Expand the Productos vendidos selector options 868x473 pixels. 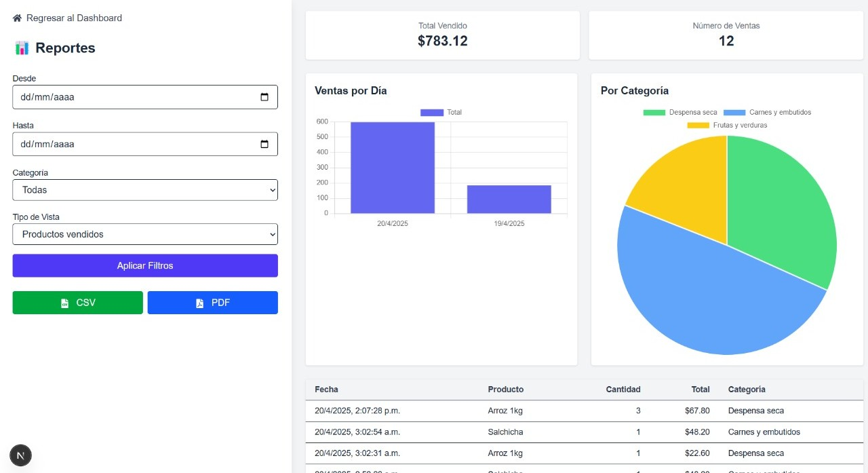144,234
